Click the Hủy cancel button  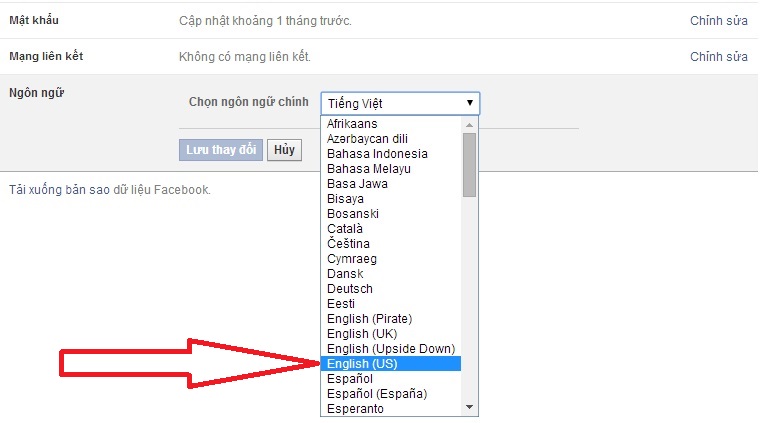coord(284,150)
